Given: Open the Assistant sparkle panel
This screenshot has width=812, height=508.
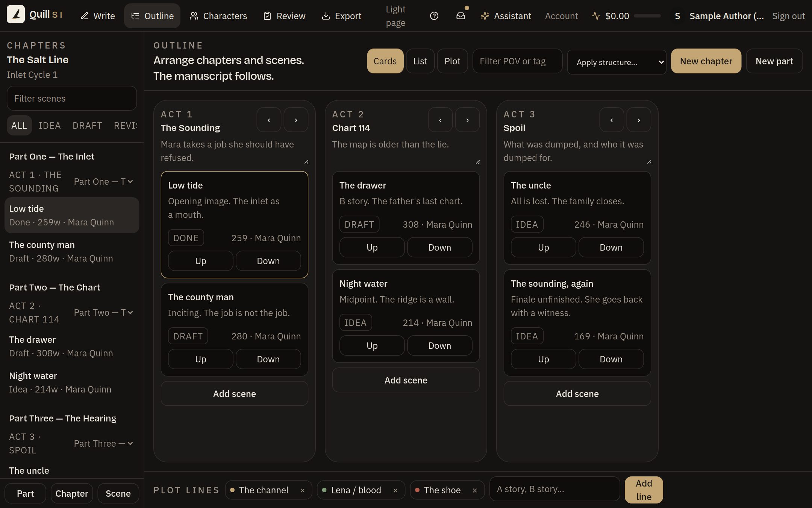Looking at the screenshot, I should tap(506, 16).
